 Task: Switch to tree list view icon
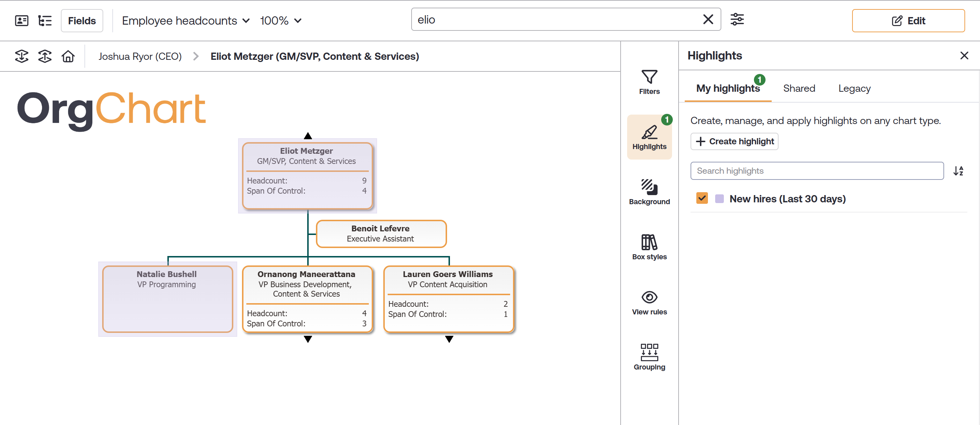click(45, 21)
